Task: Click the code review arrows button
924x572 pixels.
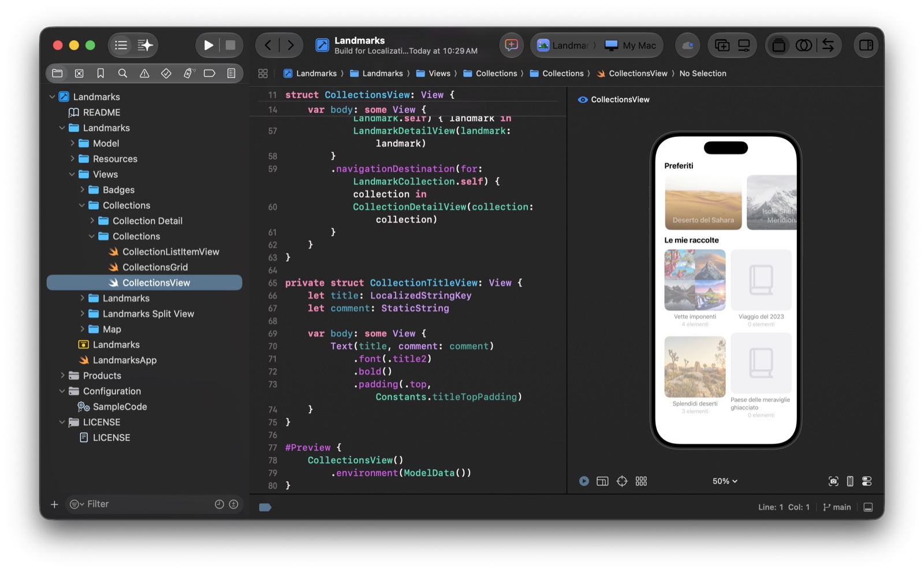Action: tap(828, 45)
